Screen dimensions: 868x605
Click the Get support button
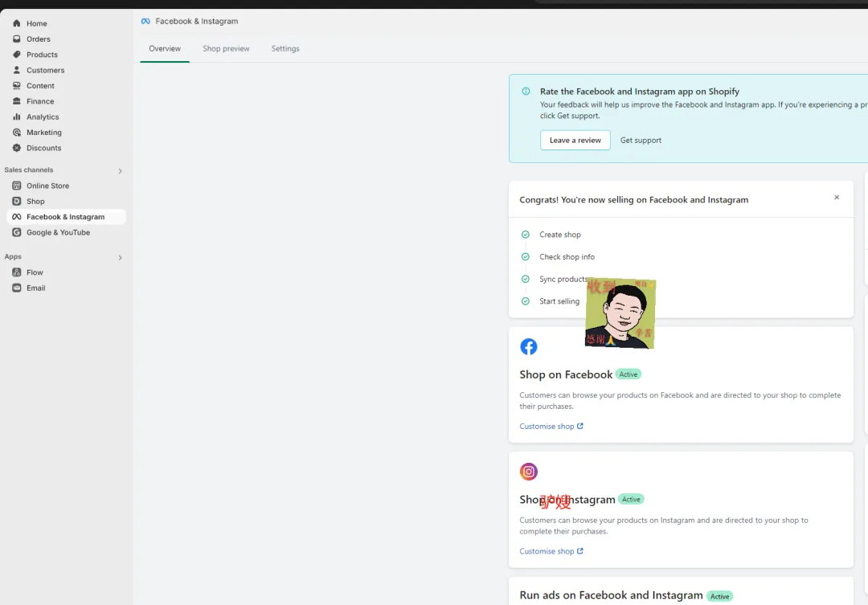point(641,140)
